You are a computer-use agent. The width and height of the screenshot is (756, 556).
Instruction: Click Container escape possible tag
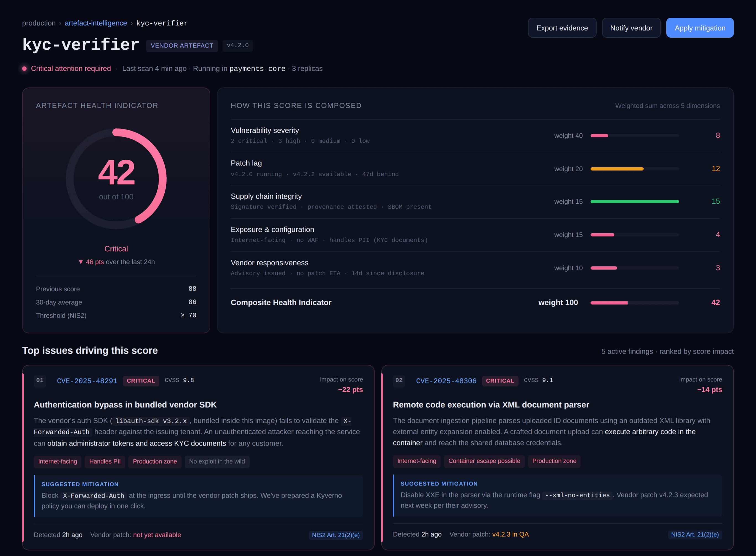click(x=484, y=461)
